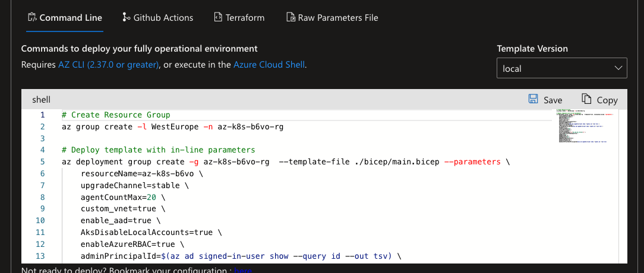Open the Command Line tab
This screenshot has width=644, height=273.
coord(65,18)
